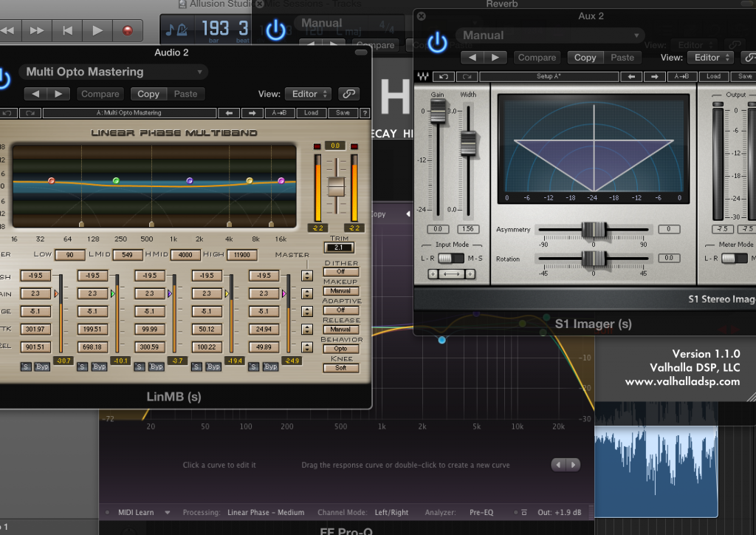Click the LinMB Makeup Manual button

(341, 291)
